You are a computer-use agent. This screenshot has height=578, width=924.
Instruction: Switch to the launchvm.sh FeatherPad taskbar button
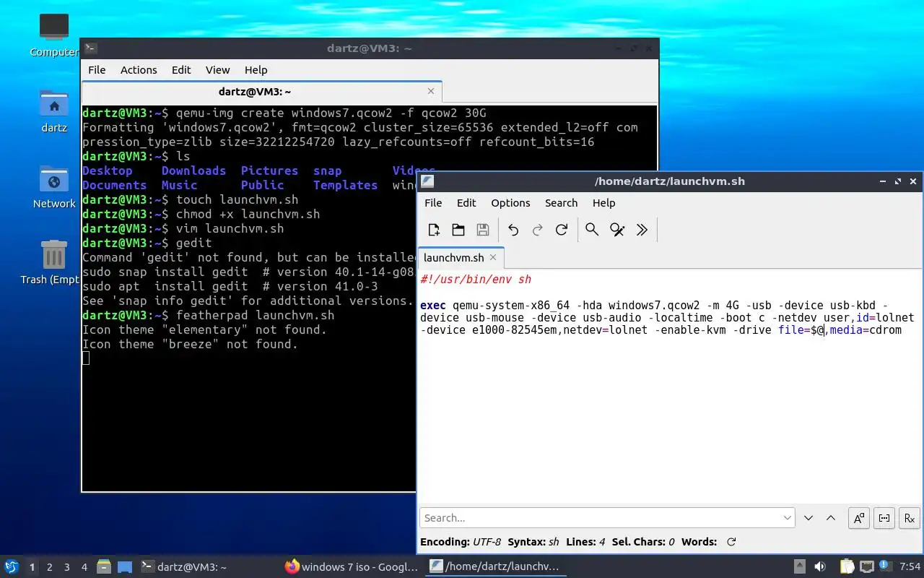click(x=495, y=567)
